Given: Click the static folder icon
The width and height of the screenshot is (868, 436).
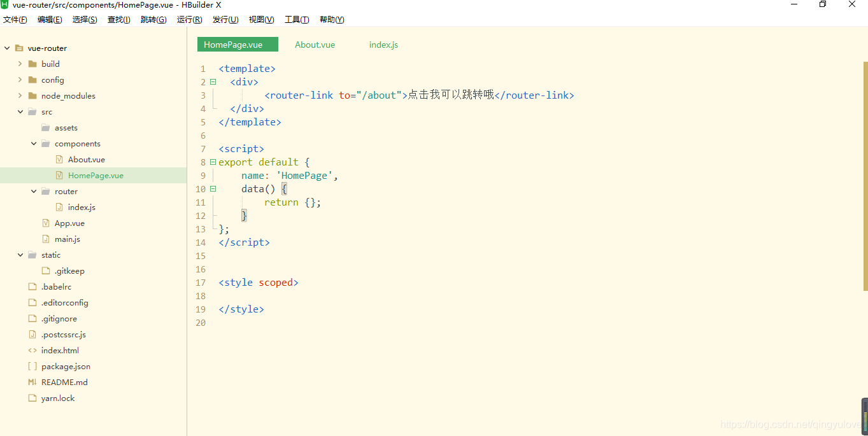Looking at the screenshot, I should 32,255.
